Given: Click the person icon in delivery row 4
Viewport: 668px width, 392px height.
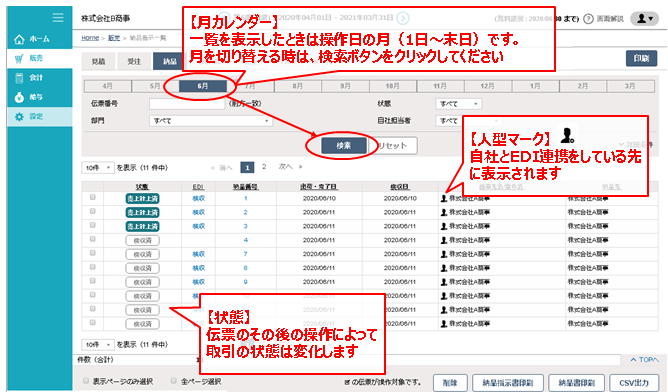Looking at the screenshot, I should pos(443,240).
